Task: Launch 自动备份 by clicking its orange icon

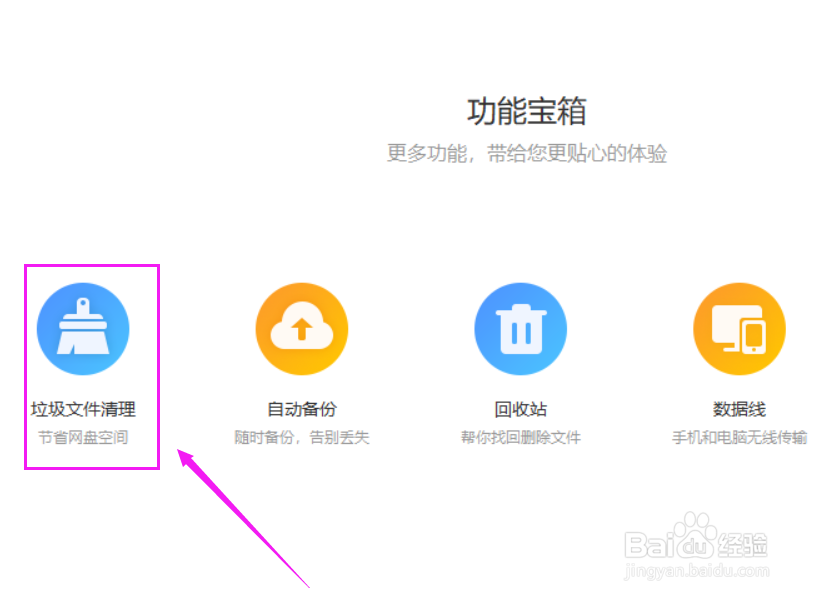Action: click(301, 326)
